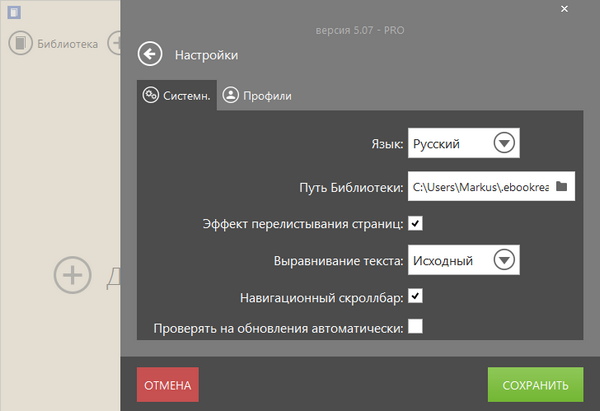Click the gears icon on Системн. tab
The width and height of the screenshot is (600, 411).
(x=151, y=95)
